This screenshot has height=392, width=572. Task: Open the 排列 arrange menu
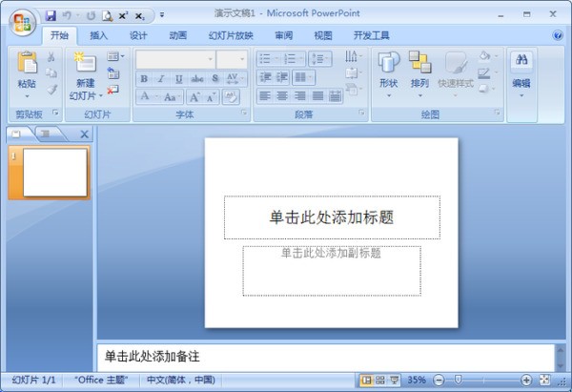[419, 74]
